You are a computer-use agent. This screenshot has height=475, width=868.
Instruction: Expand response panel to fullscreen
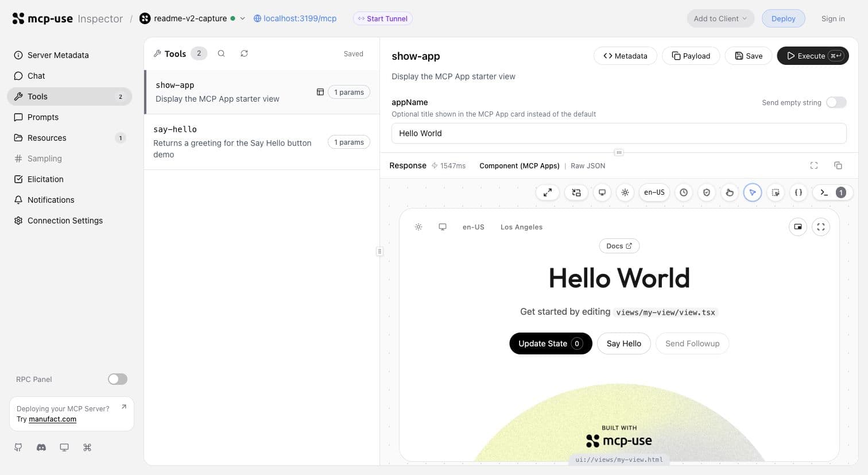(814, 165)
